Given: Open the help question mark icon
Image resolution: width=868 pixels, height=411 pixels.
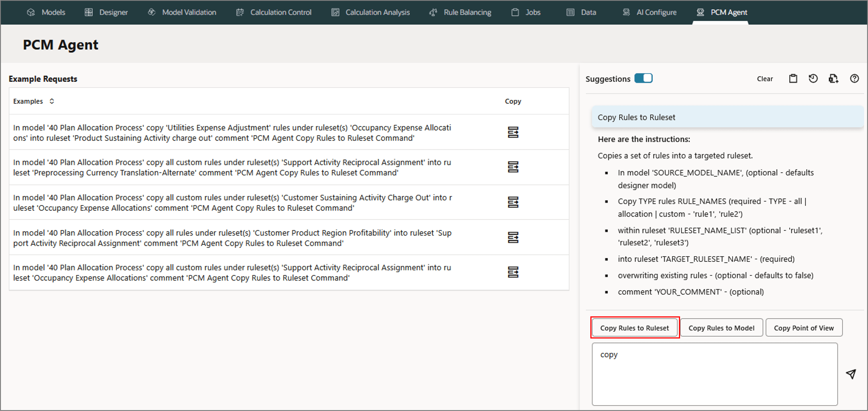Looking at the screenshot, I should pyautogui.click(x=854, y=79).
